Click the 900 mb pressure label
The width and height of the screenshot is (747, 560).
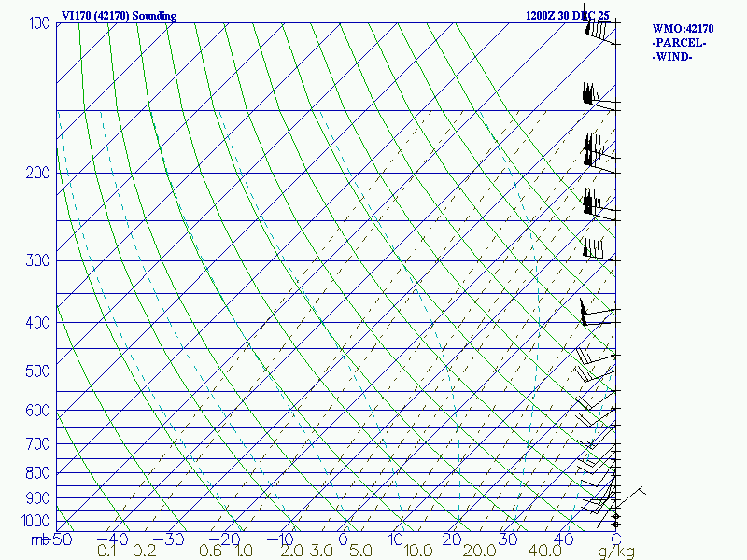[37, 498]
